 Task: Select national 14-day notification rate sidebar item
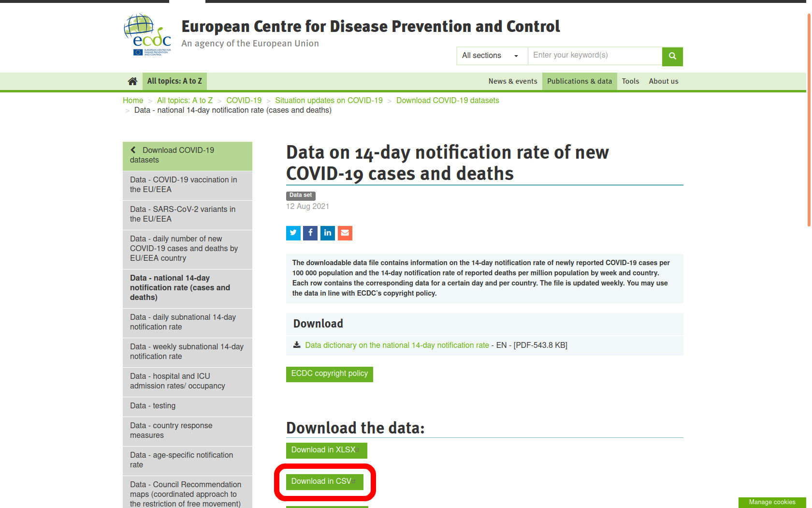point(188,288)
